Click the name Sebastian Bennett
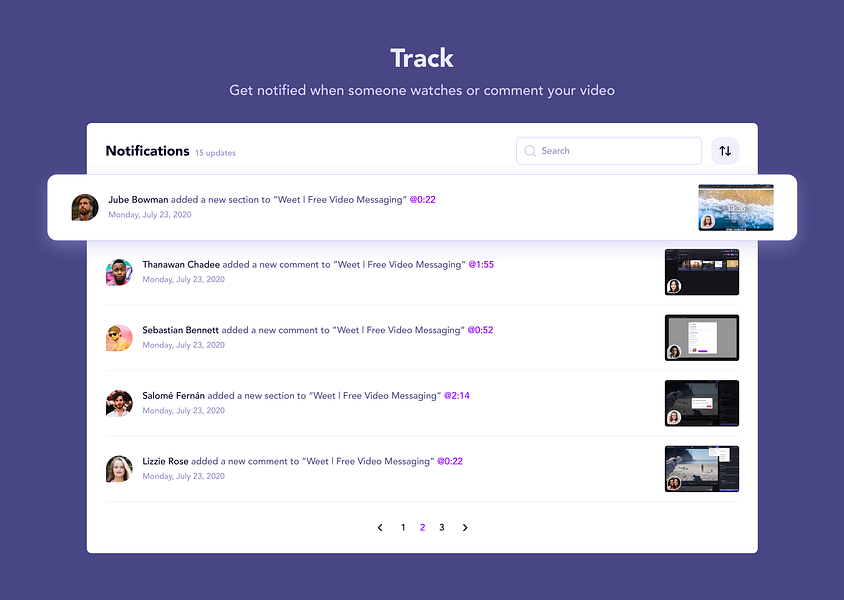844x600 pixels. click(x=180, y=330)
